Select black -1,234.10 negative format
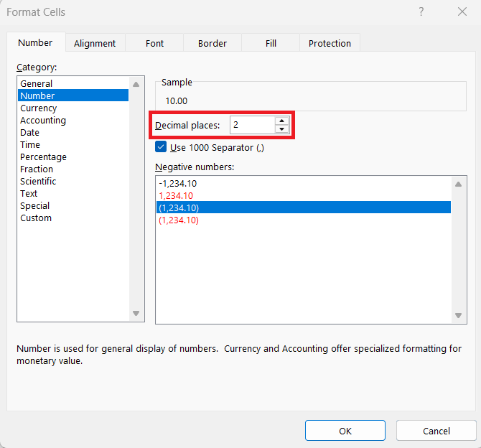 click(304, 184)
